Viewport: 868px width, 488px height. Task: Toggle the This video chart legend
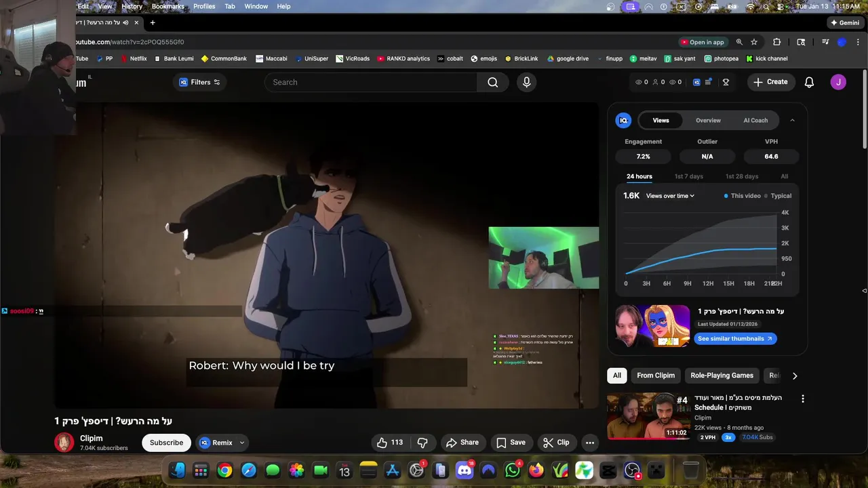click(743, 196)
